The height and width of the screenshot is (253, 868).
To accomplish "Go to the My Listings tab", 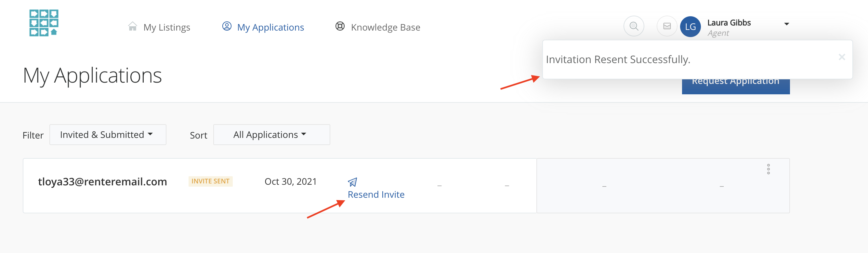I will coord(166,27).
